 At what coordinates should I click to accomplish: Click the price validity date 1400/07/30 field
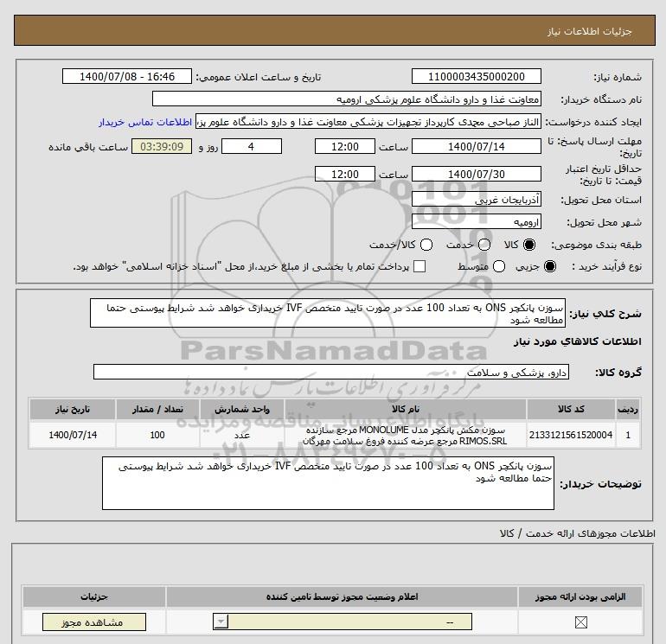477,173
